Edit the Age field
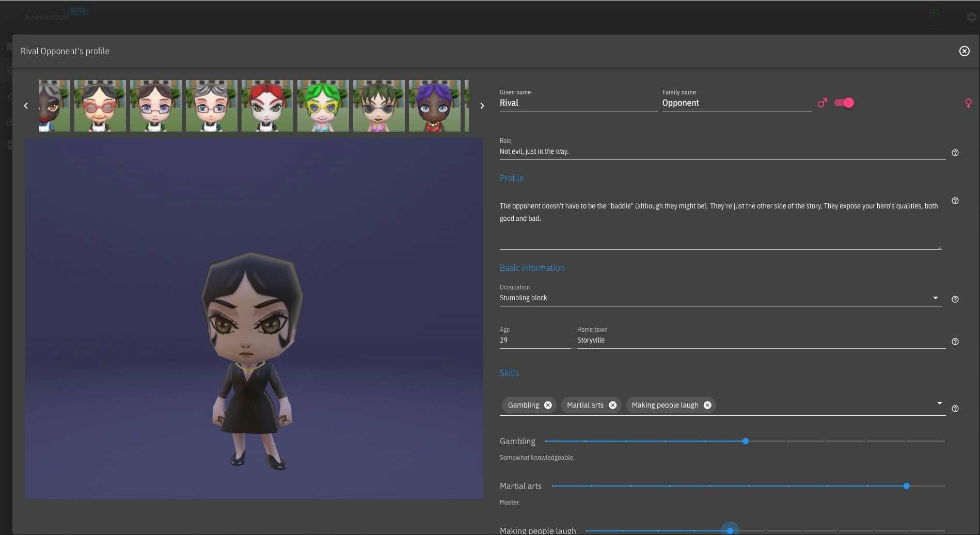Screen dimensions: 980x535 coord(535,340)
